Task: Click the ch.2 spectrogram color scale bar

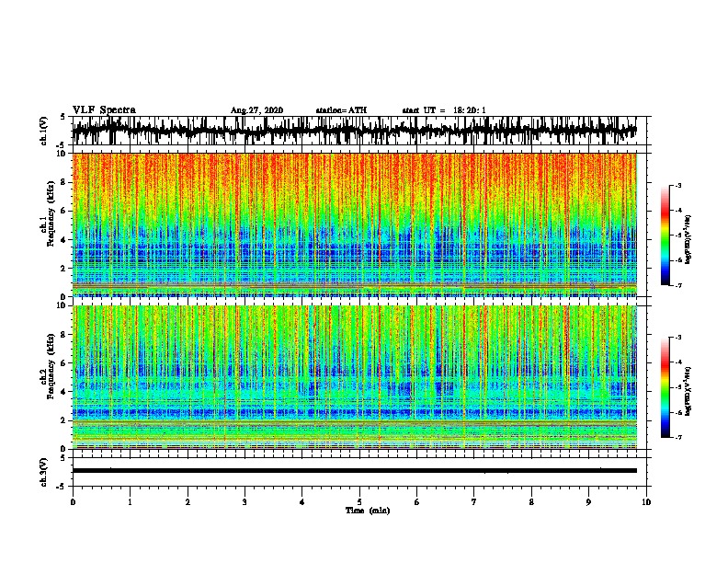Action: point(665,387)
